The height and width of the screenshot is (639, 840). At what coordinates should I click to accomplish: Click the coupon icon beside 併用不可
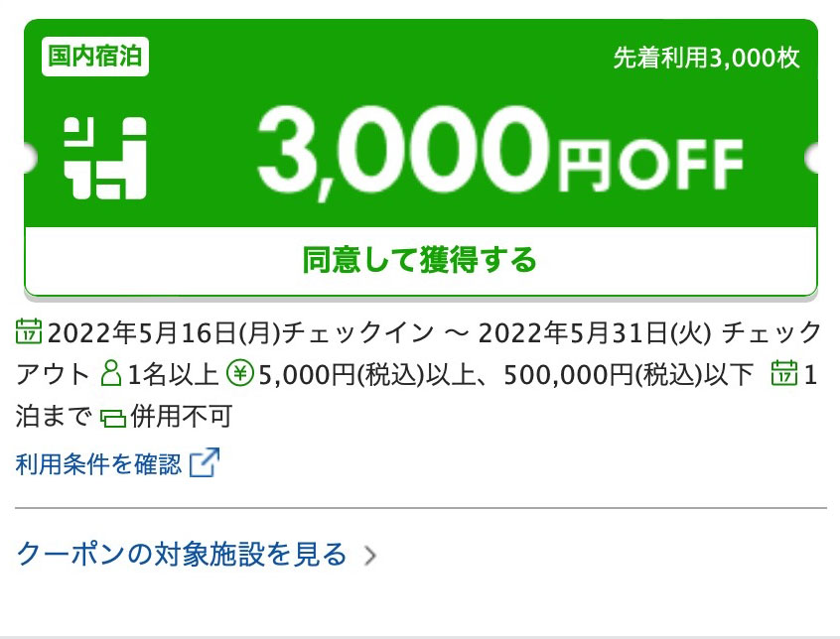pyautogui.click(x=113, y=418)
